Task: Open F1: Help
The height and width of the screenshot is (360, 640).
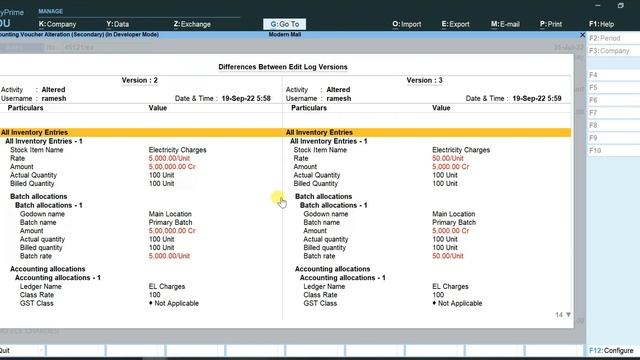Action: point(601,24)
